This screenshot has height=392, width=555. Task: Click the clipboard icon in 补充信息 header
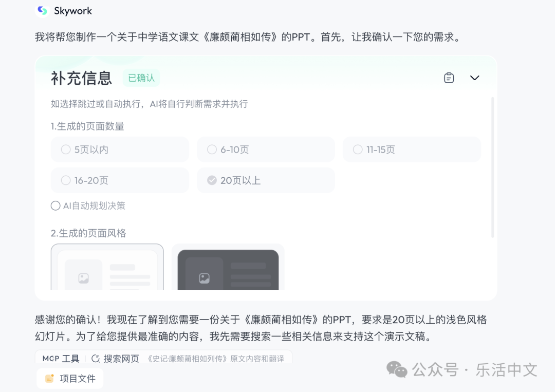tap(449, 78)
